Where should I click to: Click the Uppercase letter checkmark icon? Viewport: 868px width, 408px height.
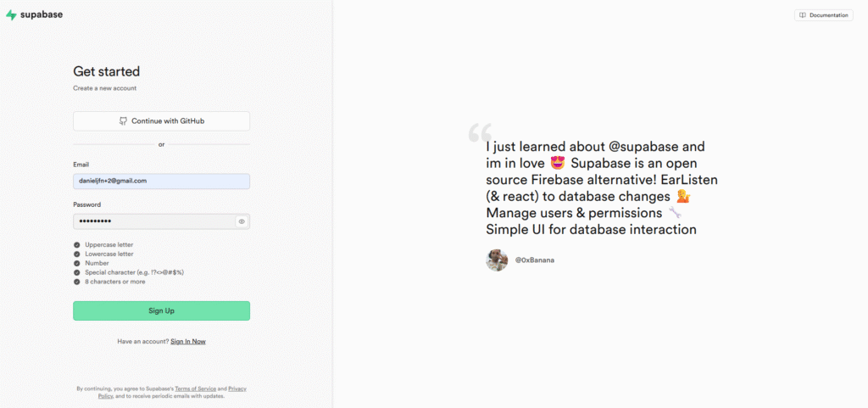pos(77,245)
